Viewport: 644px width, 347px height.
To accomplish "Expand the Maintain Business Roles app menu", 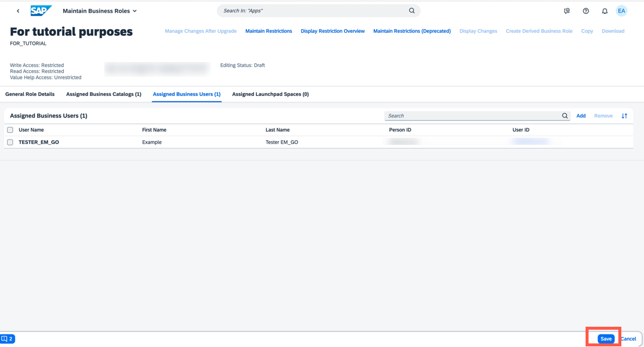I will (100, 11).
